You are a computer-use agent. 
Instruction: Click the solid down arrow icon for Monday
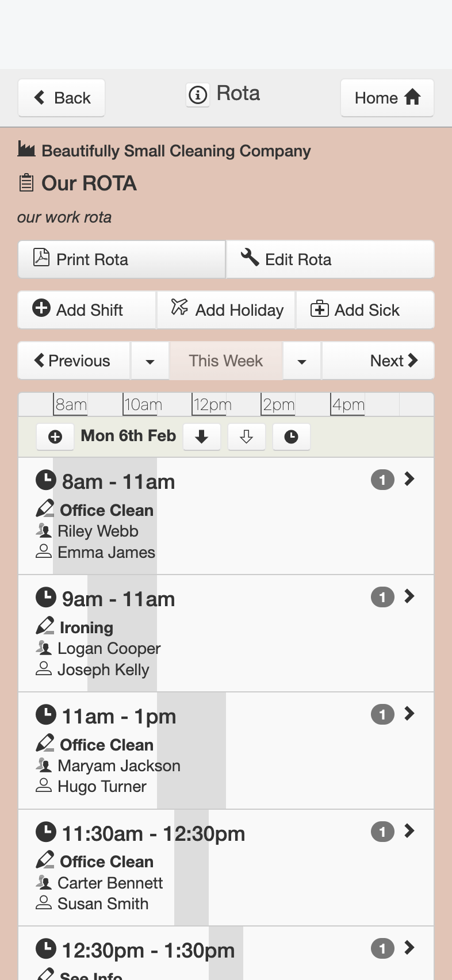202,437
